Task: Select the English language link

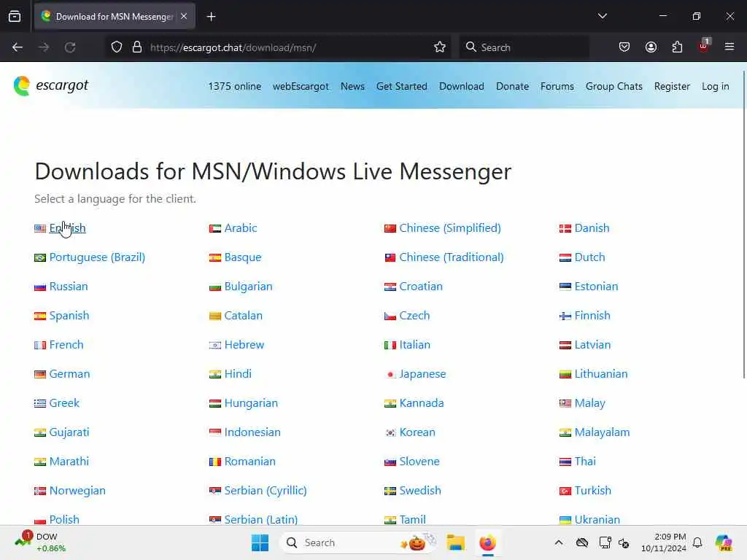Action: pos(67,228)
